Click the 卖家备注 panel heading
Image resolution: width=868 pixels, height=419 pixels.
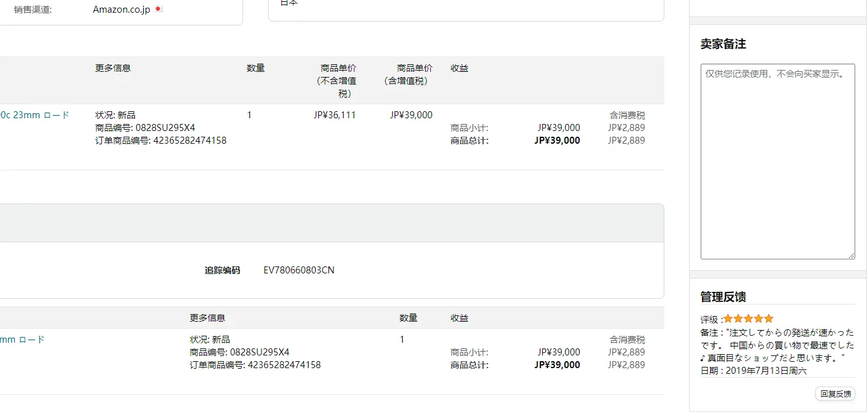[723, 44]
